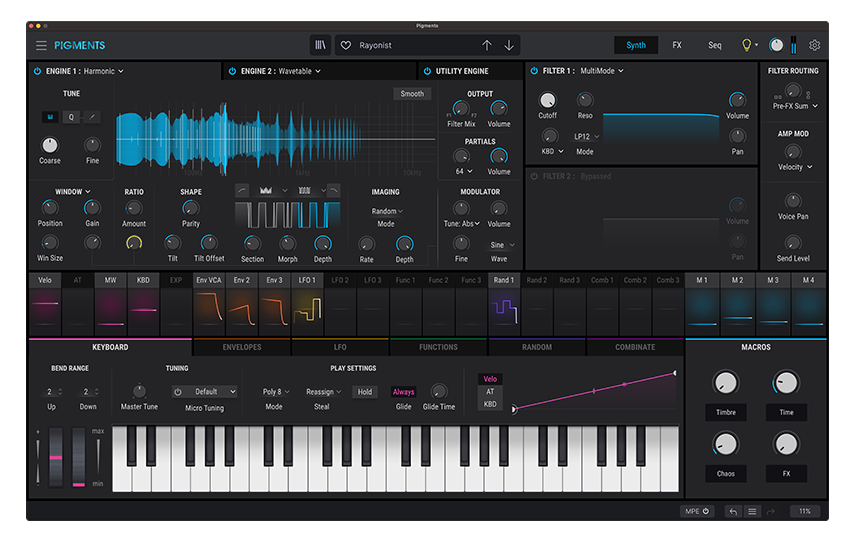Click the keyboard velocity max-min slider
The width and height of the screenshot is (857, 546).
[98, 457]
